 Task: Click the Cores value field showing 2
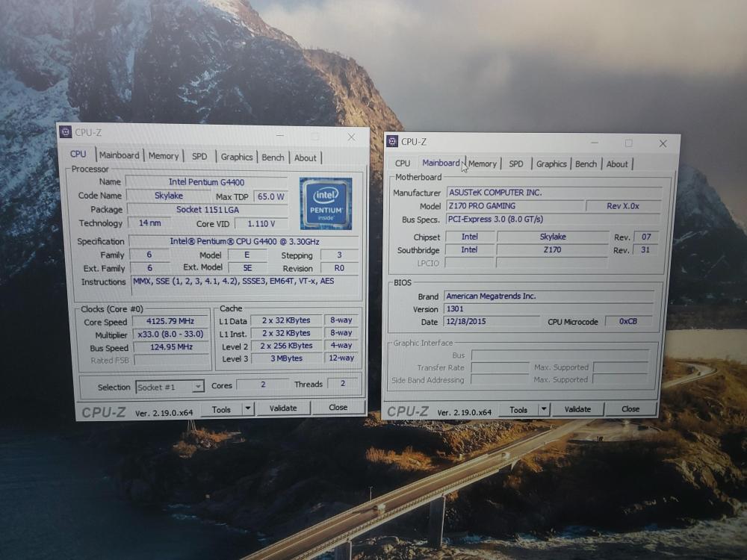[262, 384]
